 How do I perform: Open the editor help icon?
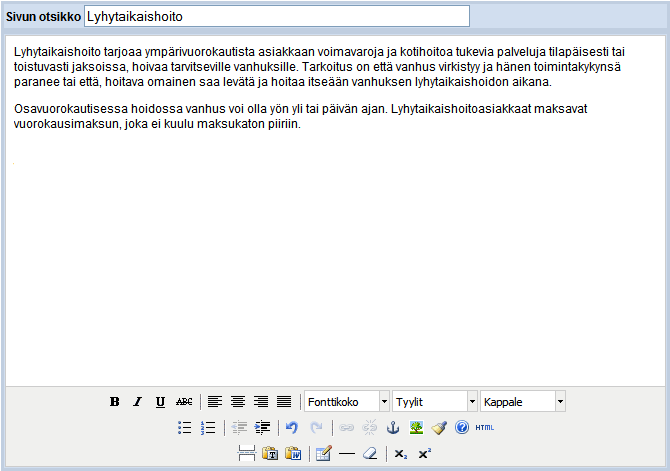point(462,427)
